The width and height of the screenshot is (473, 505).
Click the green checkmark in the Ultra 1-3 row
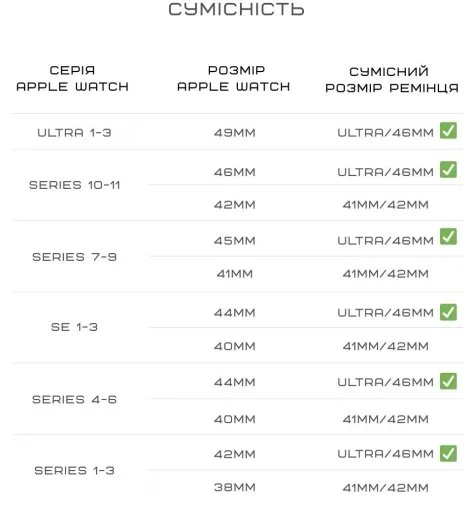[448, 130]
